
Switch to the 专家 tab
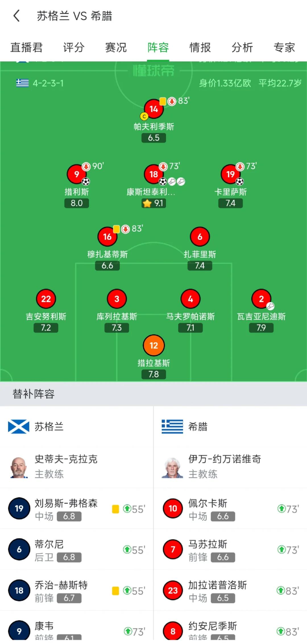point(285,48)
